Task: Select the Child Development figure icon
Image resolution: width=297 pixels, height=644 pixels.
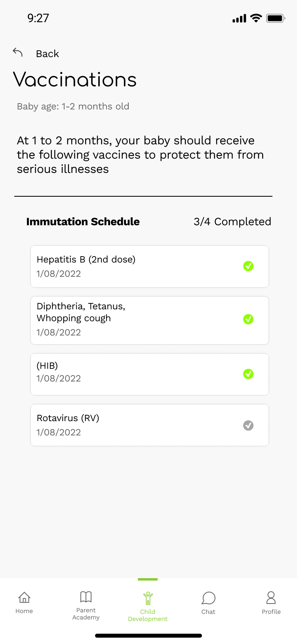Action: [x=148, y=598]
